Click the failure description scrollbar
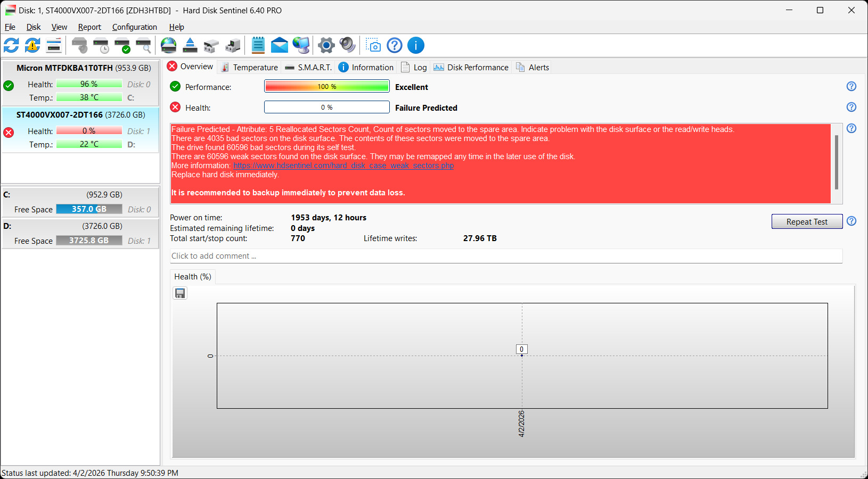This screenshot has width=868, height=479. tap(837, 163)
